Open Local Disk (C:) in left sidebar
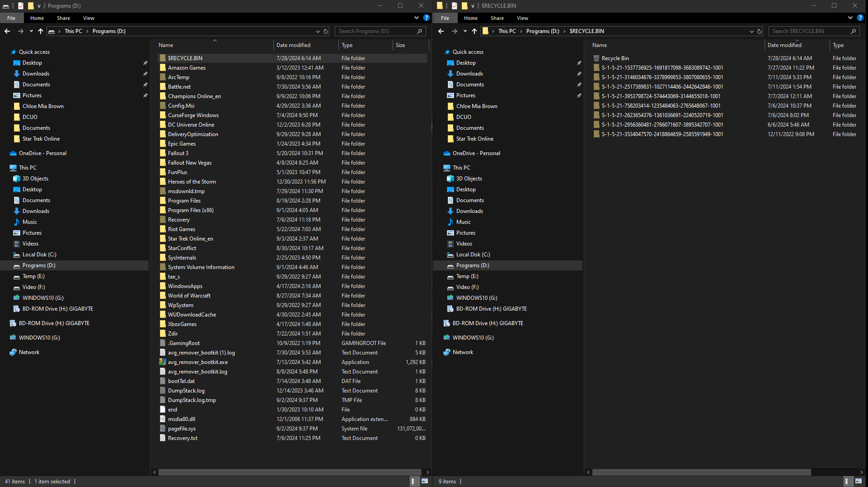868x487 pixels. (x=39, y=255)
